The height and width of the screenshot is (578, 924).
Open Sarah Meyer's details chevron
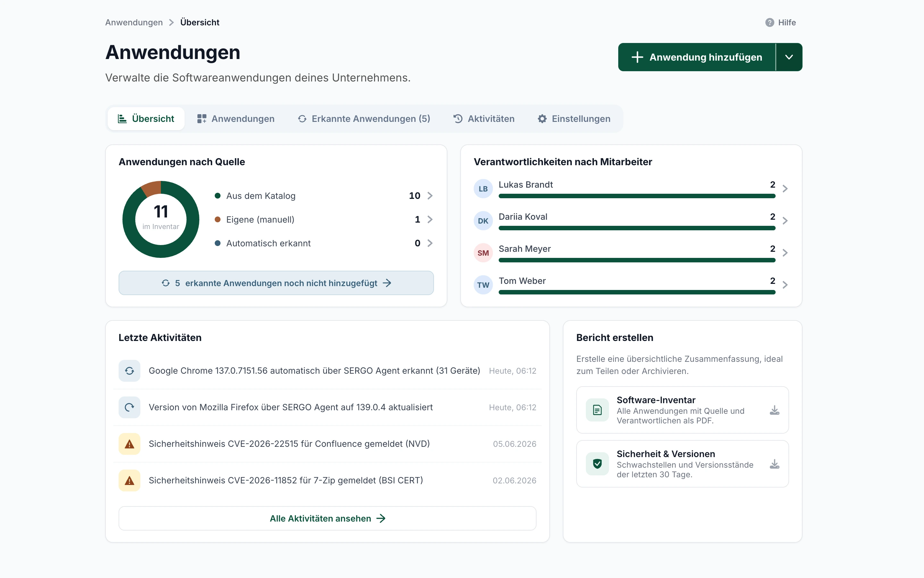pos(785,253)
